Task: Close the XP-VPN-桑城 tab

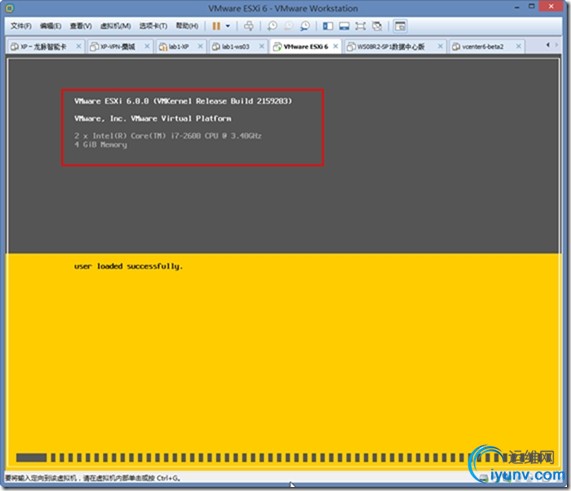Action: (x=147, y=46)
